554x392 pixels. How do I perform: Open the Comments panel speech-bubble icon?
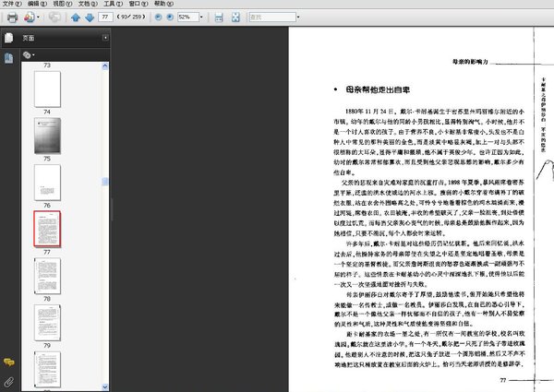(8, 362)
